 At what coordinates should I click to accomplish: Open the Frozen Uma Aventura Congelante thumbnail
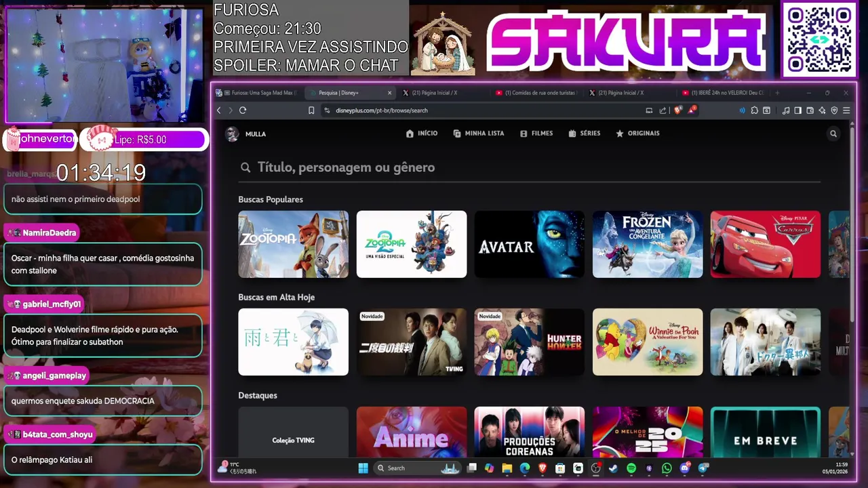[648, 244]
